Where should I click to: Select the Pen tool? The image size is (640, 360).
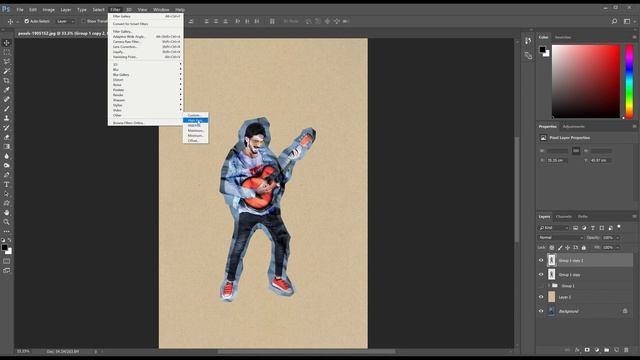click(7, 175)
